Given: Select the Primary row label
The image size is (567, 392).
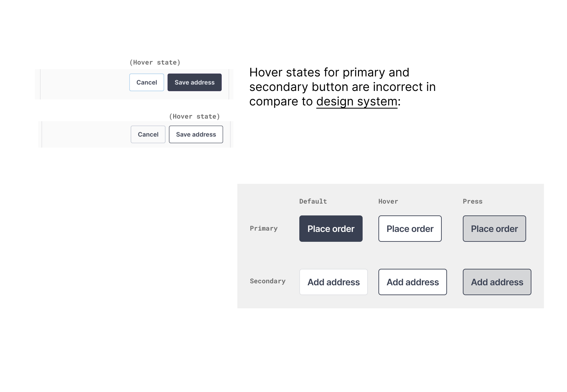Looking at the screenshot, I should pos(263,228).
